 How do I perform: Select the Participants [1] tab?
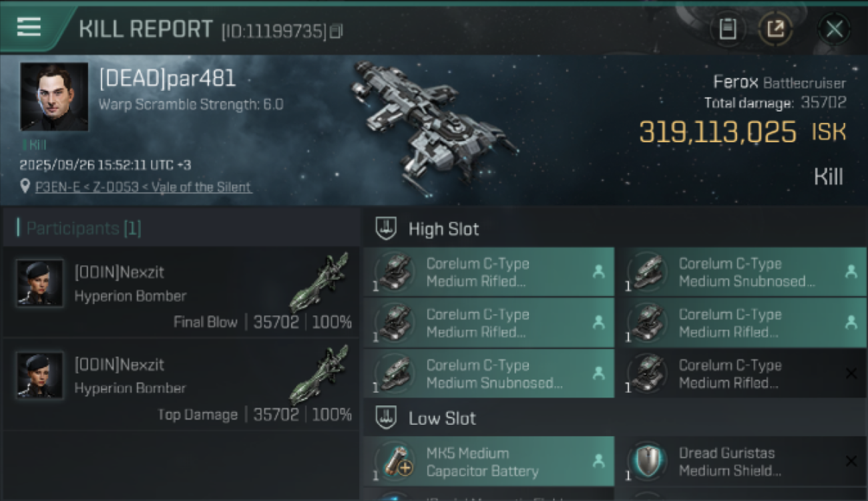pyautogui.click(x=83, y=228)
